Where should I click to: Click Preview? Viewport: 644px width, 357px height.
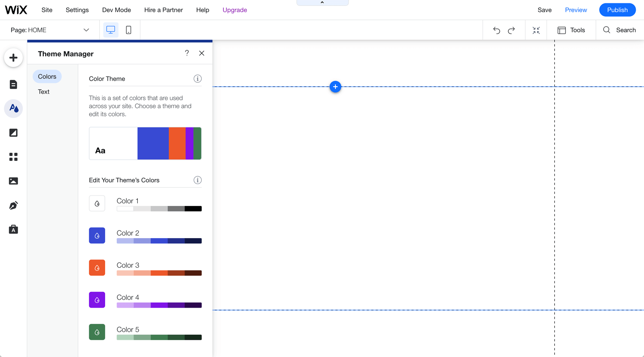(x=576, y=10)
